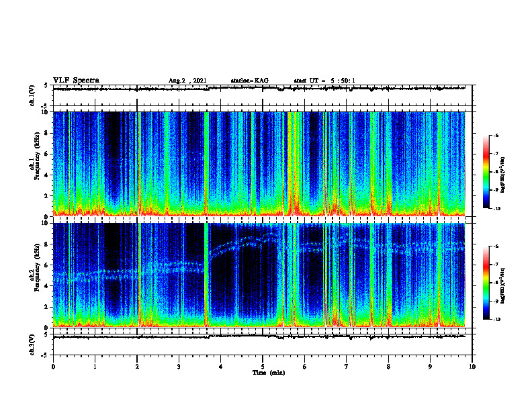Click the "-10" tick on ch.1 colorbar
The image size is (532, 411).
point(496,208)
